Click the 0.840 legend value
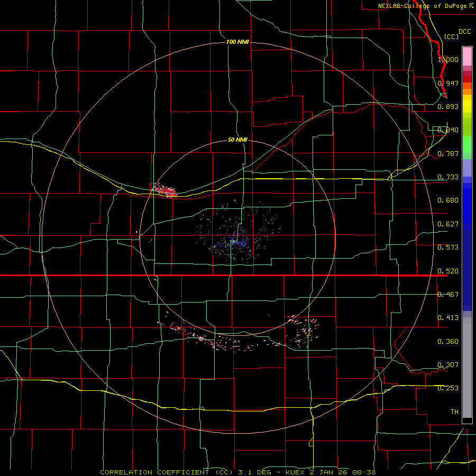This screenshot has height=476, width=476. (448, 130)
